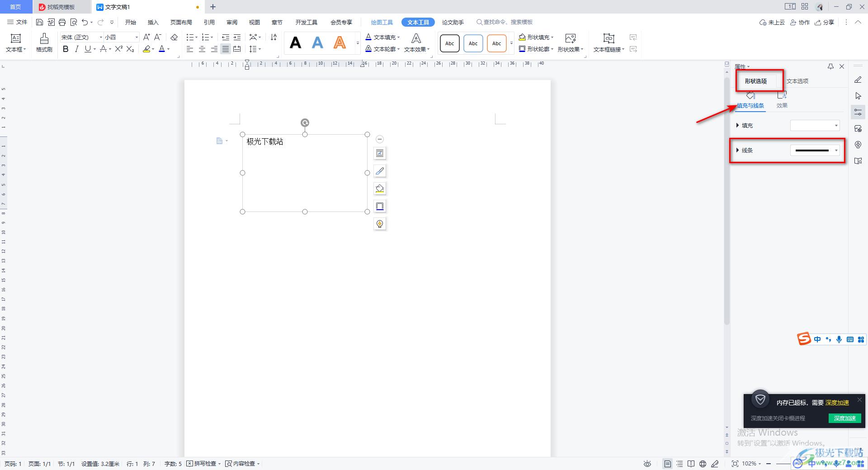
Task: Select the black A text style preset
Action: [296, 43]
